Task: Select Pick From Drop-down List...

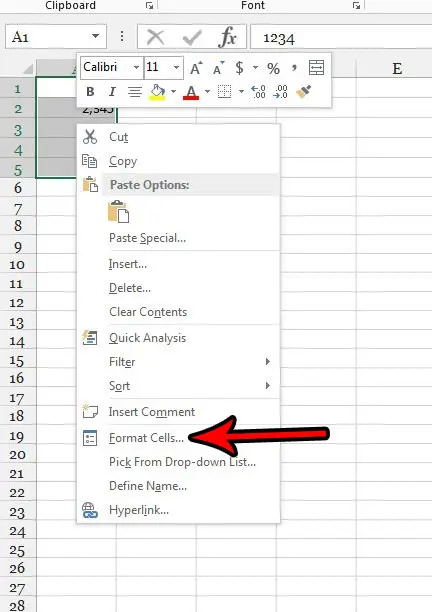Action: tap(178, 462)
